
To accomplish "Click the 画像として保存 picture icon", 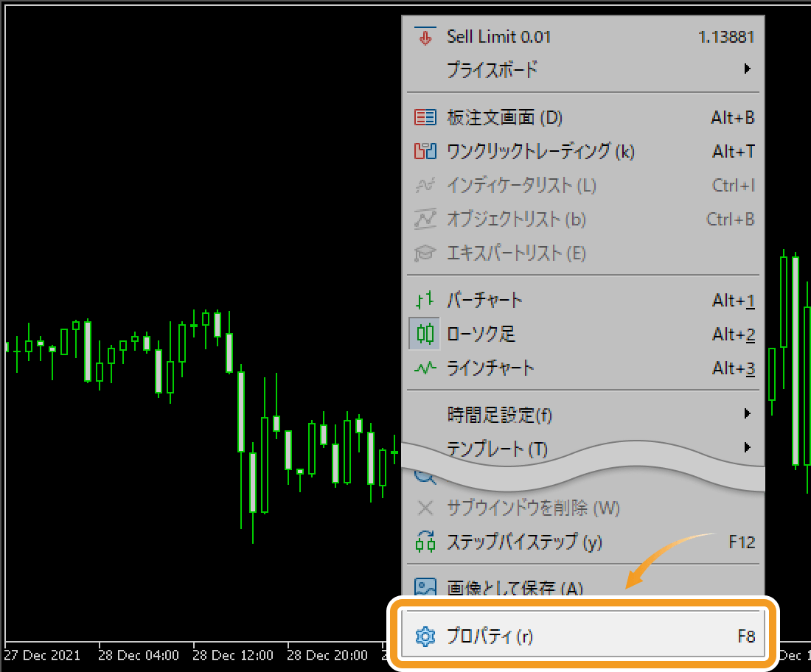I will tap(425, 587).
